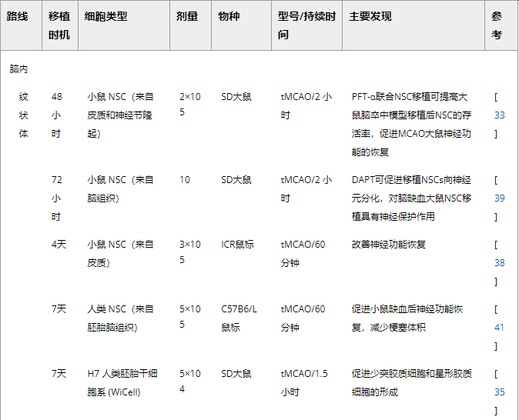The height and width of the screenshot is (420, 519).
Task: Click the 路线 column header
Action: [x=18, y=17]
